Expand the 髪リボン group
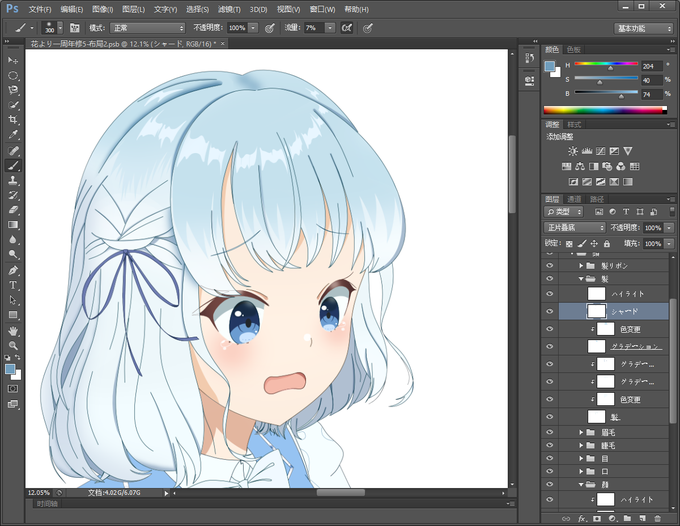 coord(581,265)
